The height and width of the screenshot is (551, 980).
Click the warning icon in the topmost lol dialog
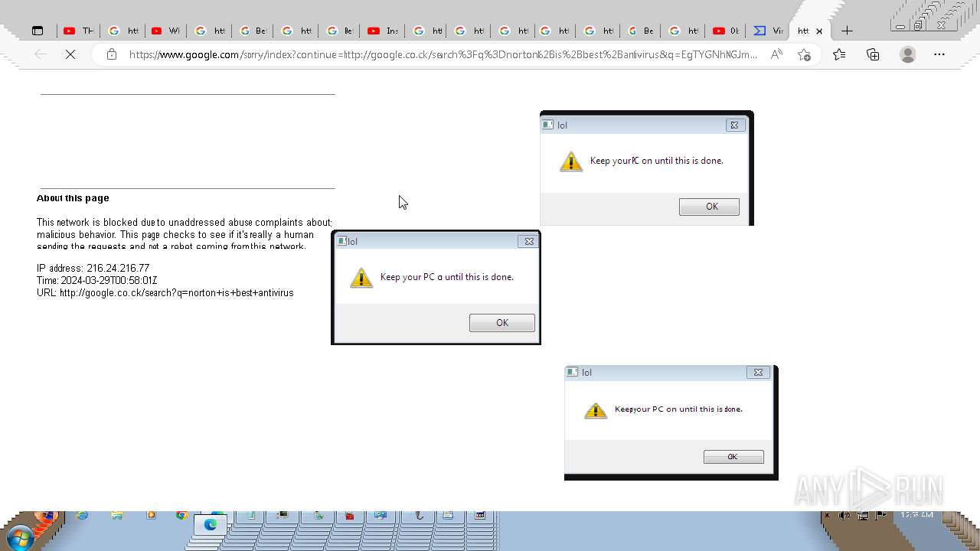tap(571, 161)
